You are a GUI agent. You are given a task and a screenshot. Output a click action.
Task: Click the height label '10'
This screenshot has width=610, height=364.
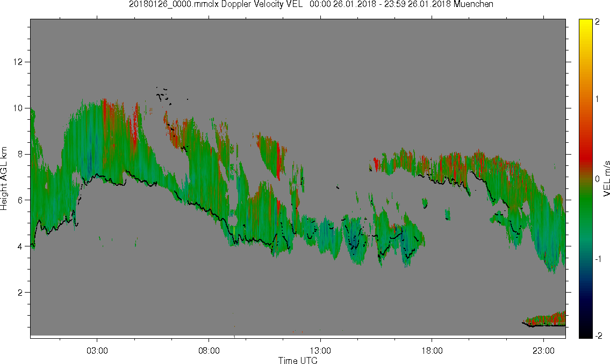click(18, 108)
